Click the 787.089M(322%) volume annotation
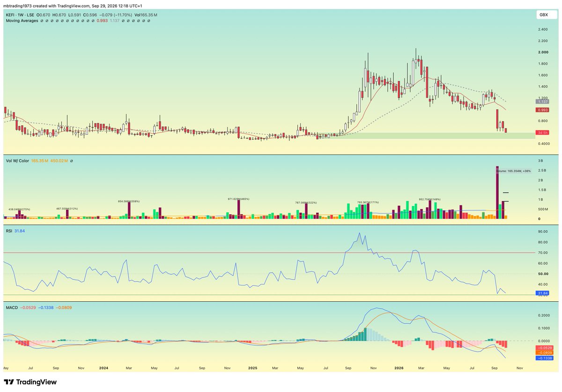Screen dimensions: 562x392 coord(305,203)
